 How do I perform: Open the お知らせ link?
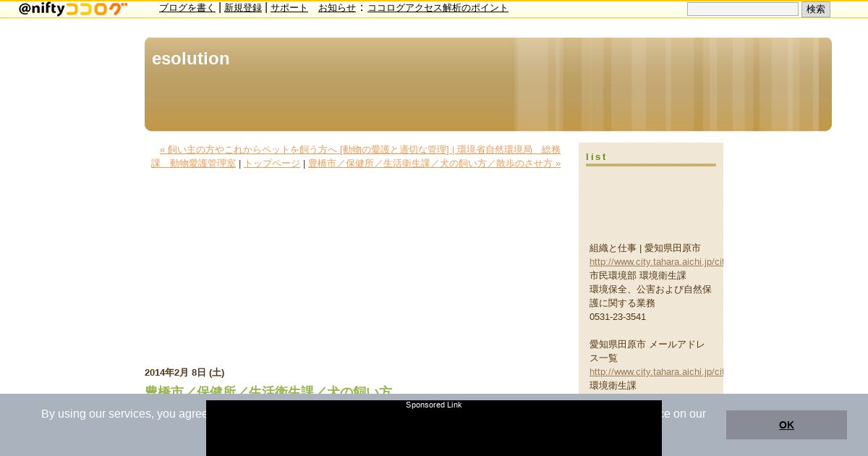337,8
